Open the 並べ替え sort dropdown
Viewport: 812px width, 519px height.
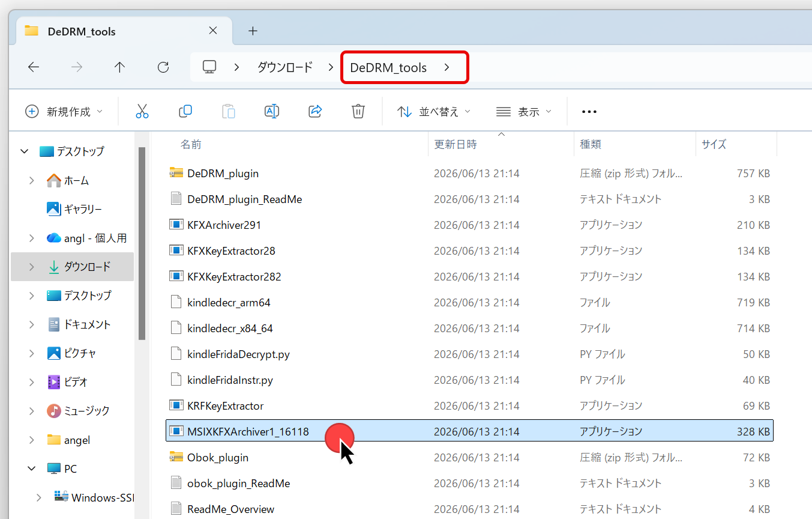434,112
